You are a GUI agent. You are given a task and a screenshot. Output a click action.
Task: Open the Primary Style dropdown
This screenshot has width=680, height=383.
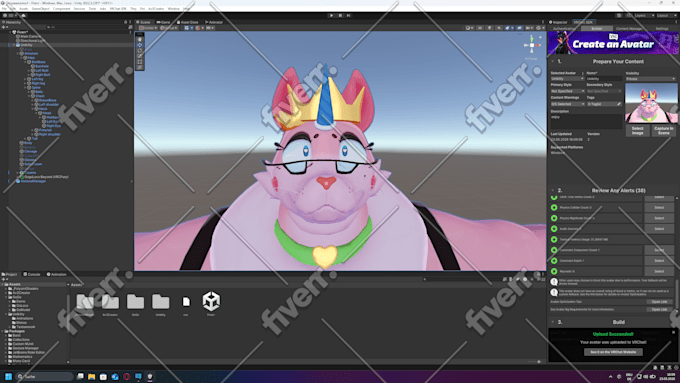coord(568,91)
